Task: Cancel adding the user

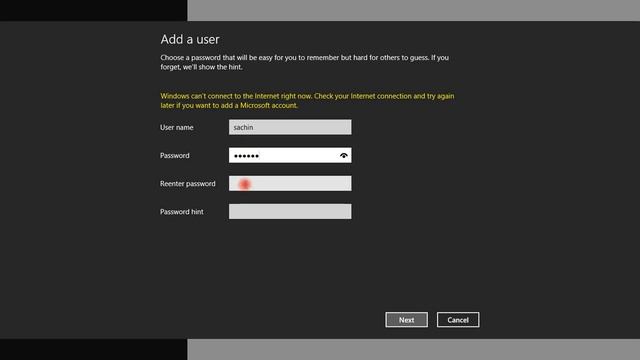Action: 458,320
